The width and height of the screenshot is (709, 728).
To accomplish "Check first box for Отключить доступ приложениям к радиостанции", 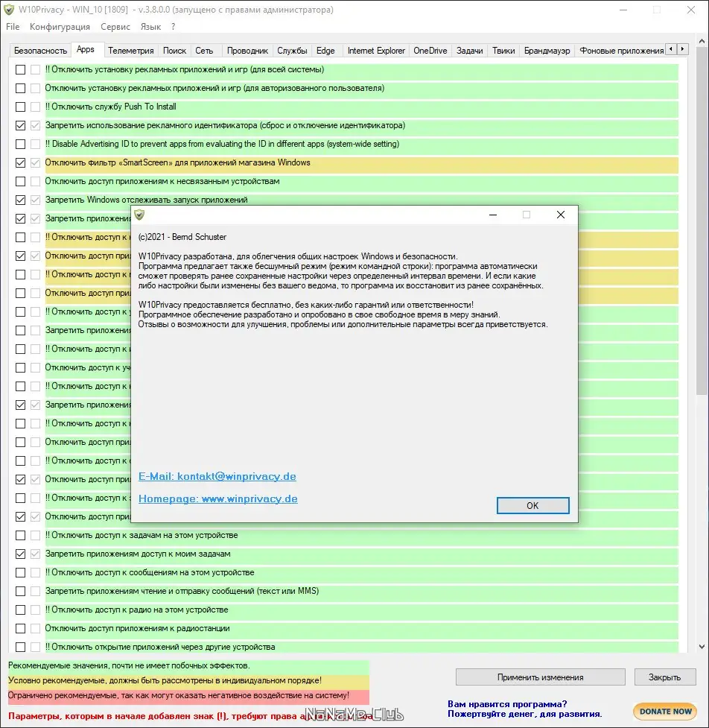I will tap(20, 628).
